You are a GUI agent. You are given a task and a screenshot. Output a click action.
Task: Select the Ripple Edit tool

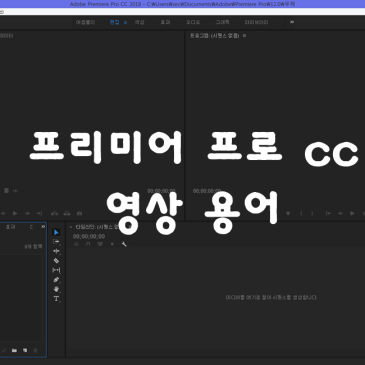click(56, 251)
